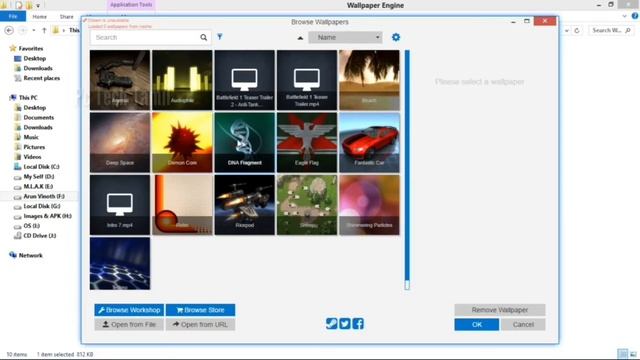This screenshot has width=640, height=360.
Task: Confirm with the OK button
Action: click(x=477, y=324)
